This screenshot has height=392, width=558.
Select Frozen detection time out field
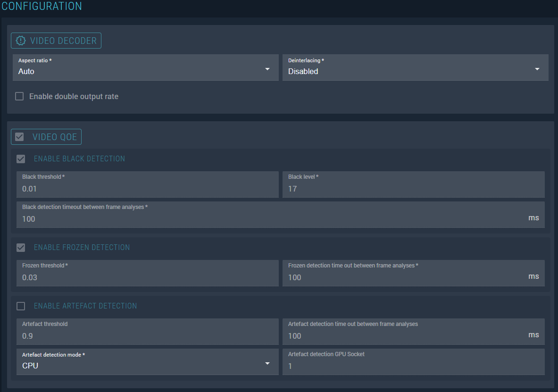point(406,277)
